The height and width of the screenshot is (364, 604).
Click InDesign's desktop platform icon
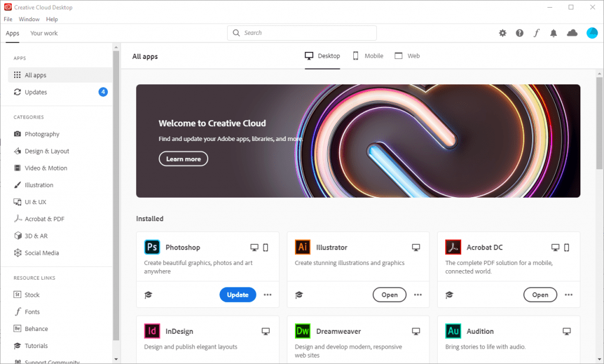click(x=266, y=332)
